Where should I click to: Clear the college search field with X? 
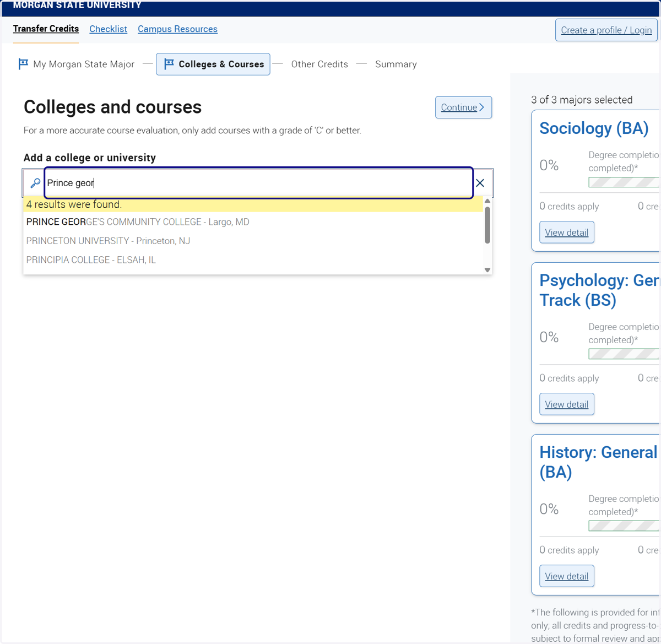[480, 183]
